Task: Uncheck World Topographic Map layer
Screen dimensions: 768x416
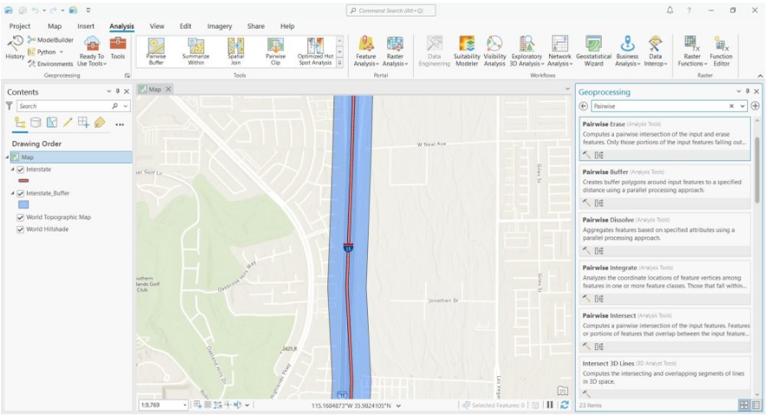Action: 21,218
